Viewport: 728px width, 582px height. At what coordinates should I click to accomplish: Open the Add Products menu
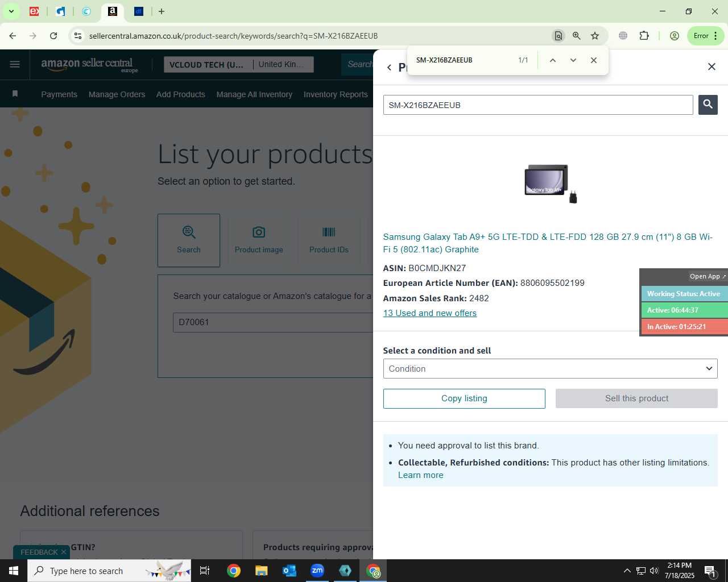click(x=181, y=94)
